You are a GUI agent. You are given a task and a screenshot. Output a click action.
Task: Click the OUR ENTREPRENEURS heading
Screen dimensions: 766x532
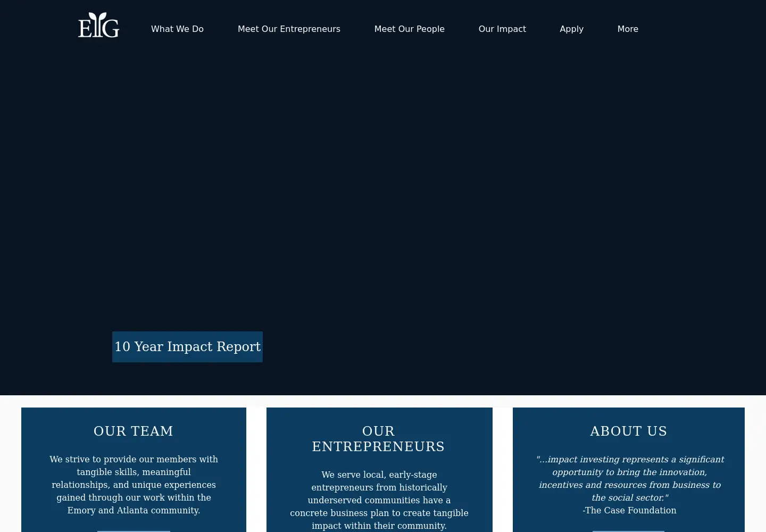pos(379,439)
